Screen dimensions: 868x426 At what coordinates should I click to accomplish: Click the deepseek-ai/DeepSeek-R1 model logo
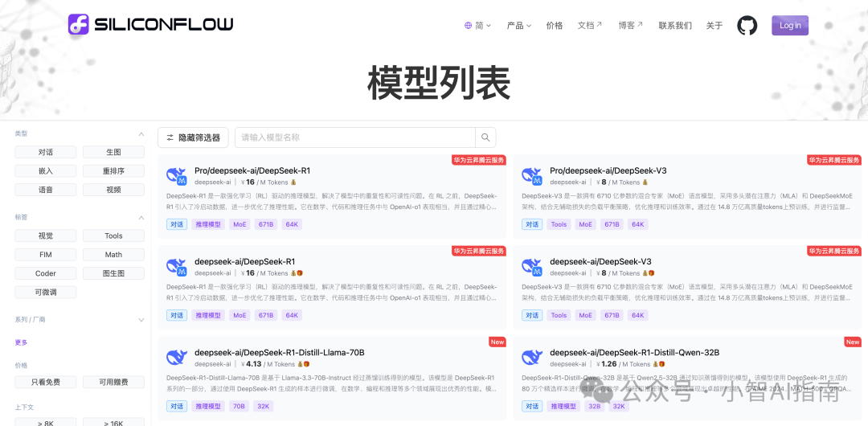[x=177, y=267]
